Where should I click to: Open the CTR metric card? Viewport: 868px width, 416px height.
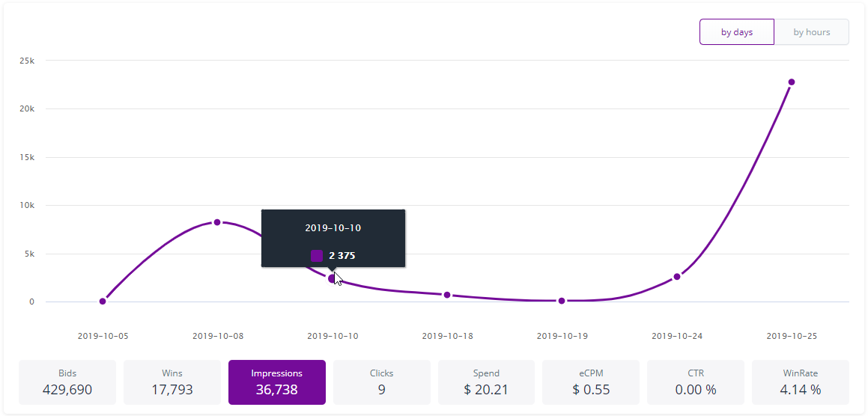[696, 382]
